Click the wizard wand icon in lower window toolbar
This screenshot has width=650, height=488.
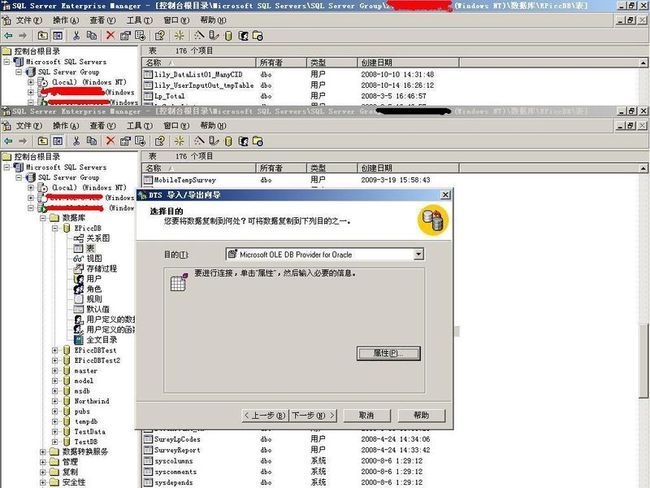pos(199,141)
